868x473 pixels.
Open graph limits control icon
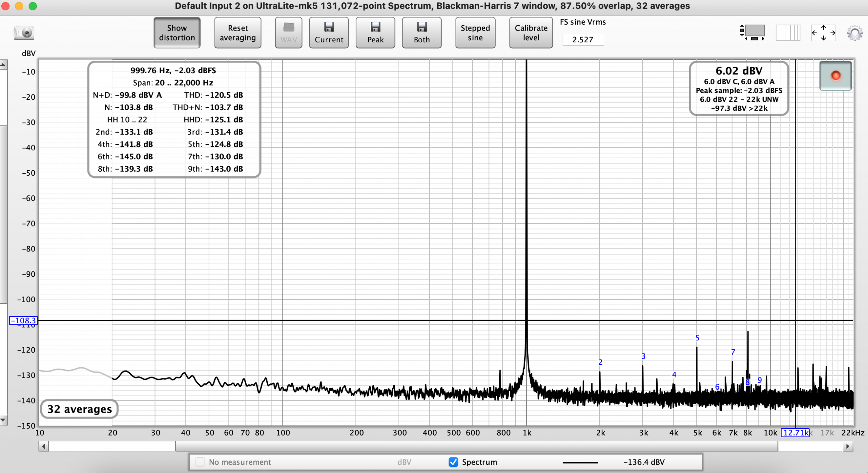(x=752, y=33)
